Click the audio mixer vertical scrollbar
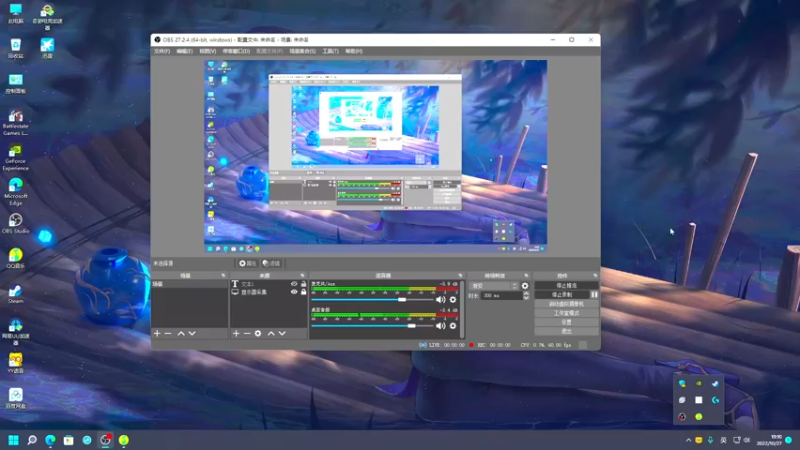 [462, 309]
